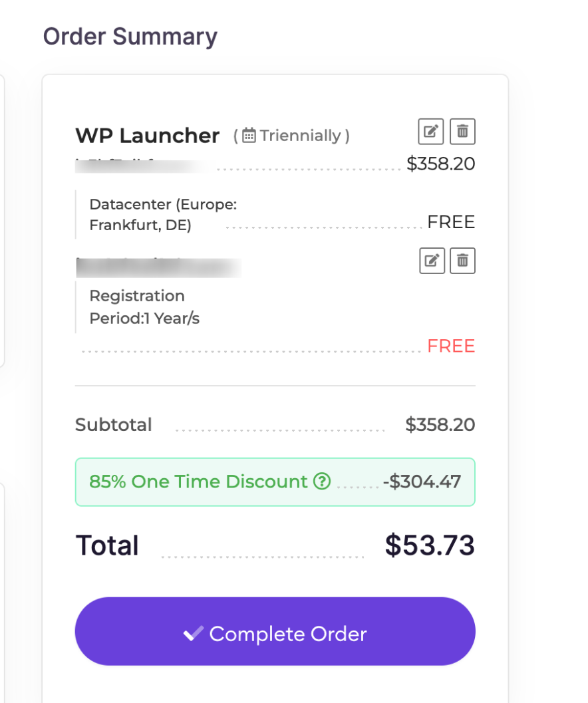Click the delete icon for the free domain
The height and width of the screenshot is (703, 588).
tap(462, 260)
